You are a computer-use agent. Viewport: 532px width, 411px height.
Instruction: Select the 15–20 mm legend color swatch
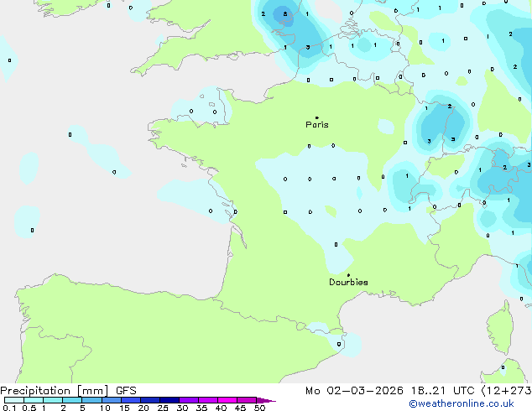pos(131,400)
